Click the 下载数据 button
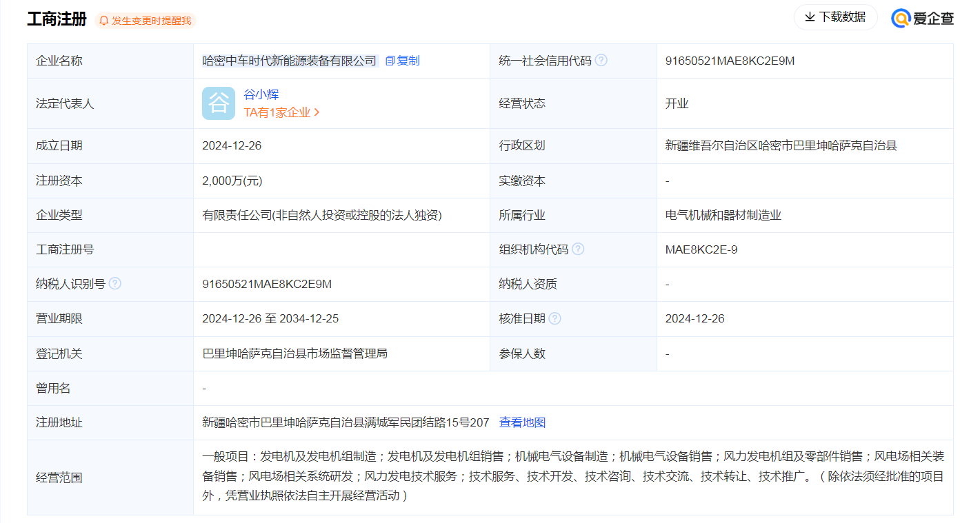 835,17
